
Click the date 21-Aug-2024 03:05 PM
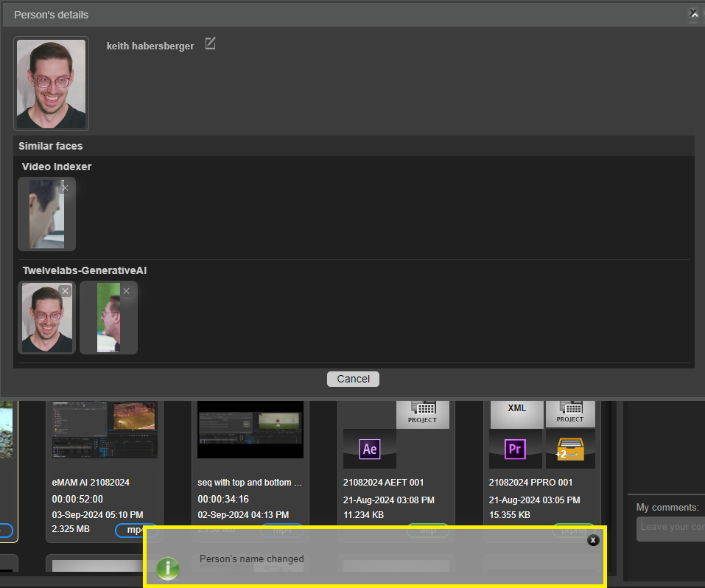pos(535,500)
